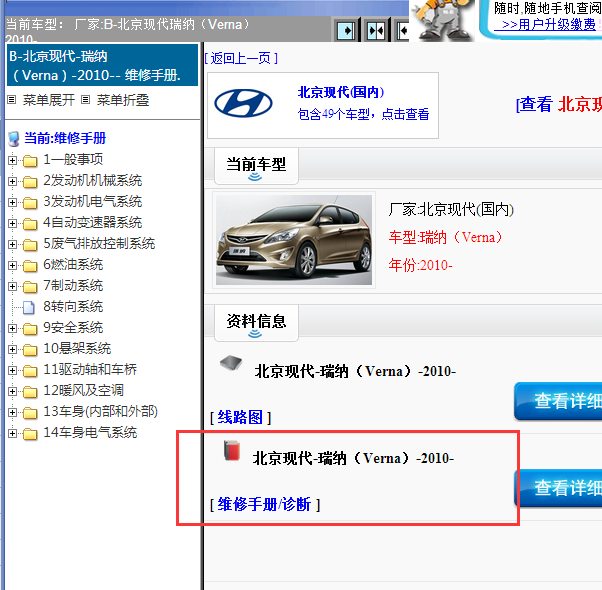
Task: Click the blue B-北京现代-瑞纳 维修手册 header
Action: pos(103,65)
